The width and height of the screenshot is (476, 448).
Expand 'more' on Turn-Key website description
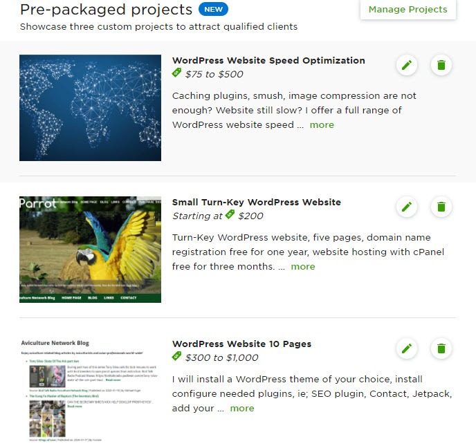tap(302, 266)
